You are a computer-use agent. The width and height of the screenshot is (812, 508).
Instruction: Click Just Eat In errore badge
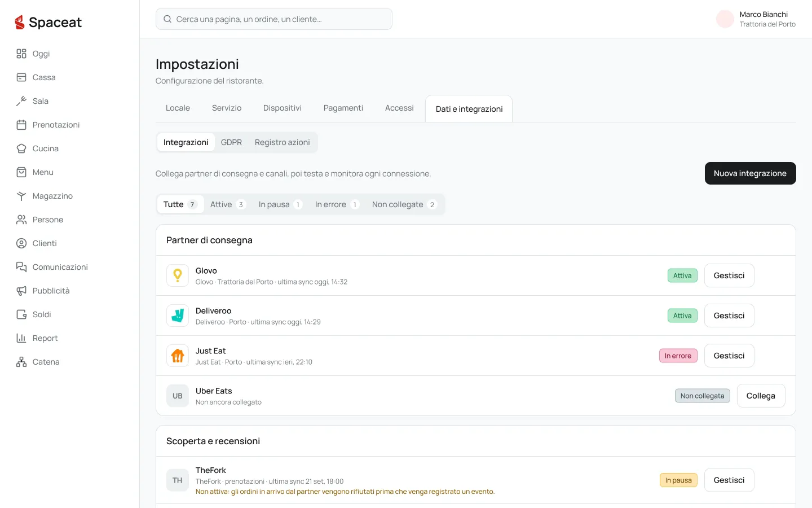pos(678,356)
